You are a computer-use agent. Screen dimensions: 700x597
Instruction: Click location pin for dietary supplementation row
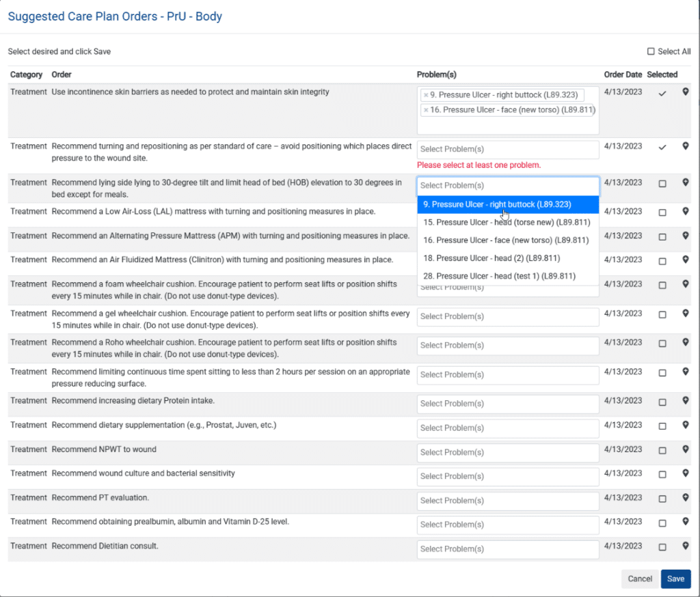coord(685,426)
